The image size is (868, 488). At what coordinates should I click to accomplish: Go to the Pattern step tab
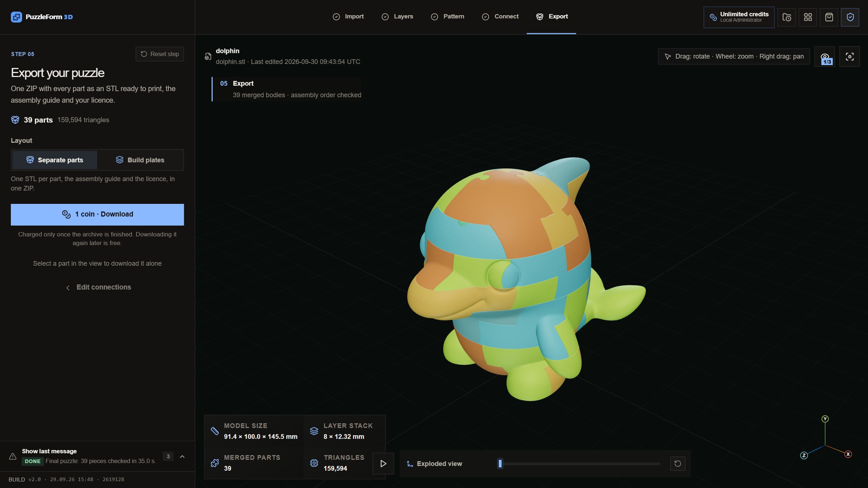pyautogui.click(x=447, y=17)
